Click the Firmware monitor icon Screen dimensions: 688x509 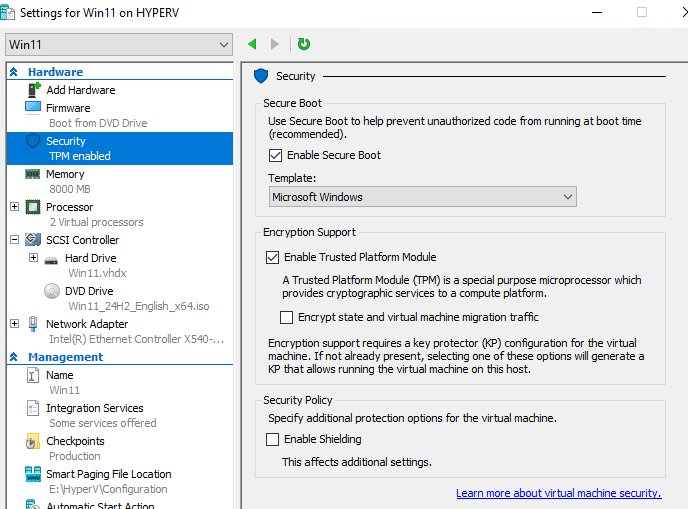(33, 108)
